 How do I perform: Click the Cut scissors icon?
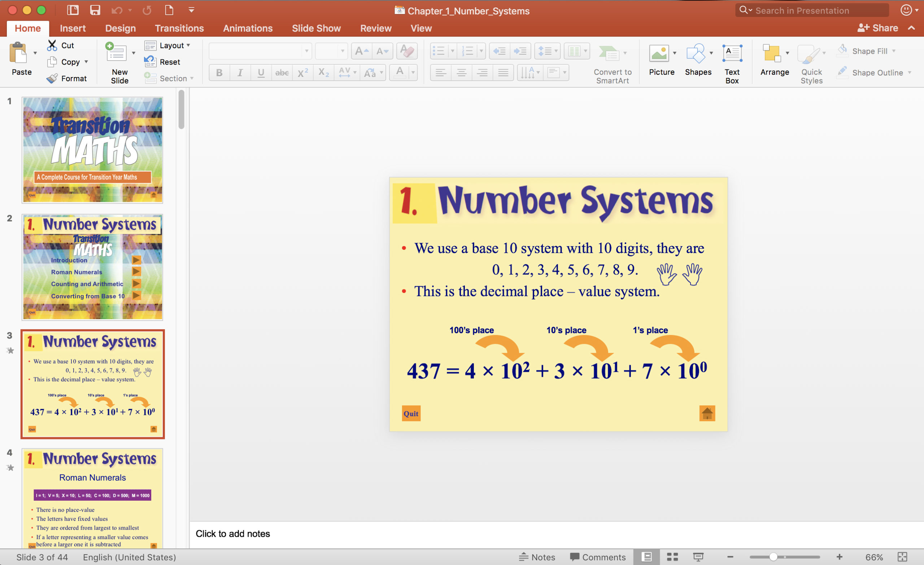click(x=52, y=45)
